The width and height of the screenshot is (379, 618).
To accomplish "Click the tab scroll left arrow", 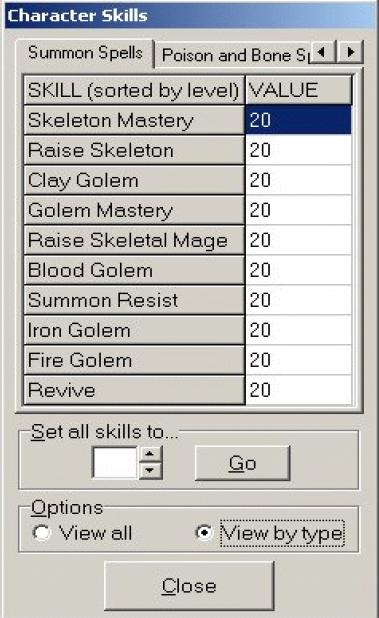I will tap(323, 52).
